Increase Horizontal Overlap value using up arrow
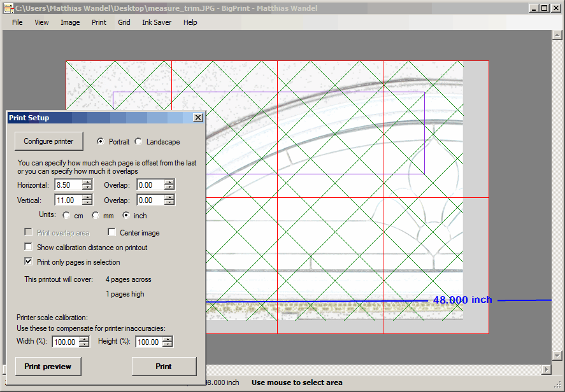 [x=169, y=182]
